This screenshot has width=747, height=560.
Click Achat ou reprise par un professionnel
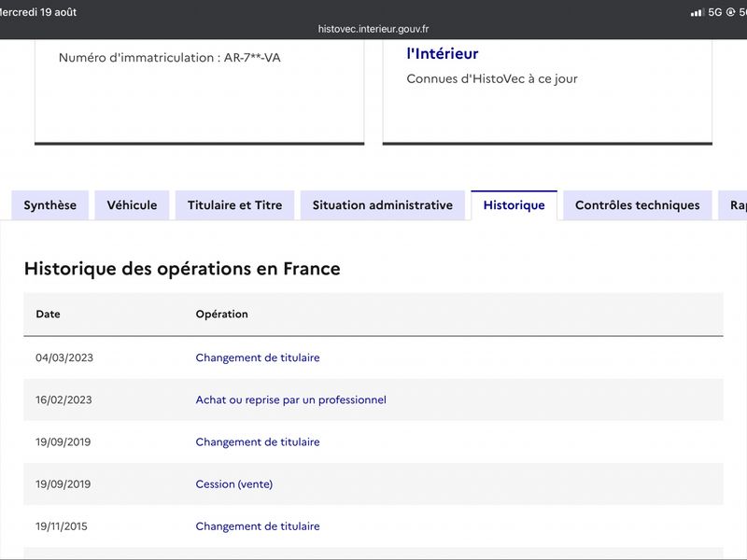291,400
